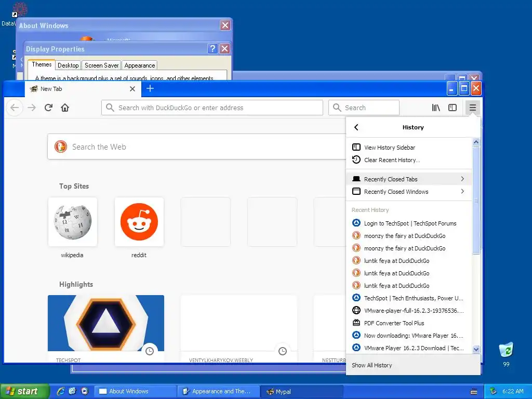Screen dimensions: 532x399
Task: Click the magnifier in the address bar
Action: coord(110,108)
